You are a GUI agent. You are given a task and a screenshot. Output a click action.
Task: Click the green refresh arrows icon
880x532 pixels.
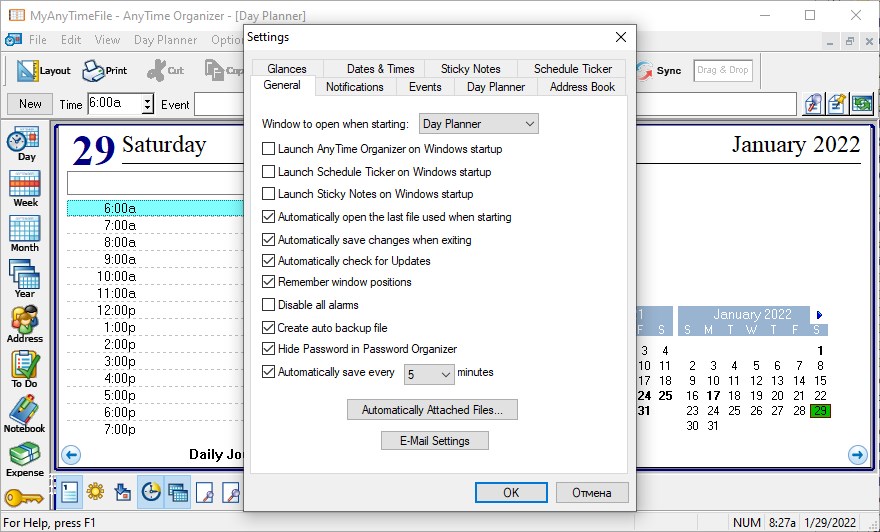(x=861, y=104)
